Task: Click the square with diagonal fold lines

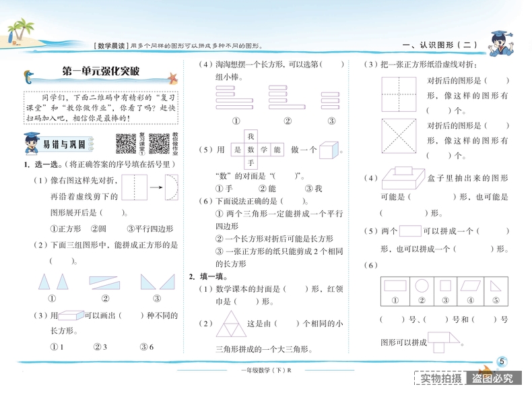Action: tap(399, 136)
